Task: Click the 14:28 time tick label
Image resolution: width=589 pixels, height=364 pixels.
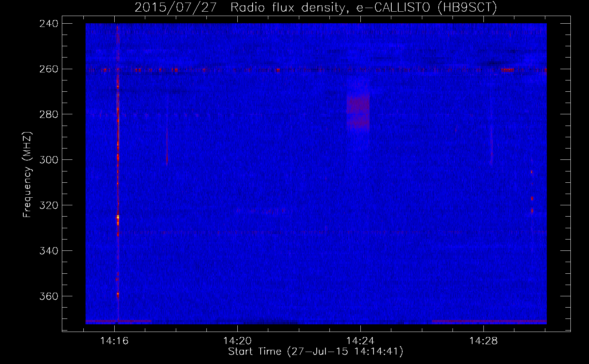Action: coord(483,341)
